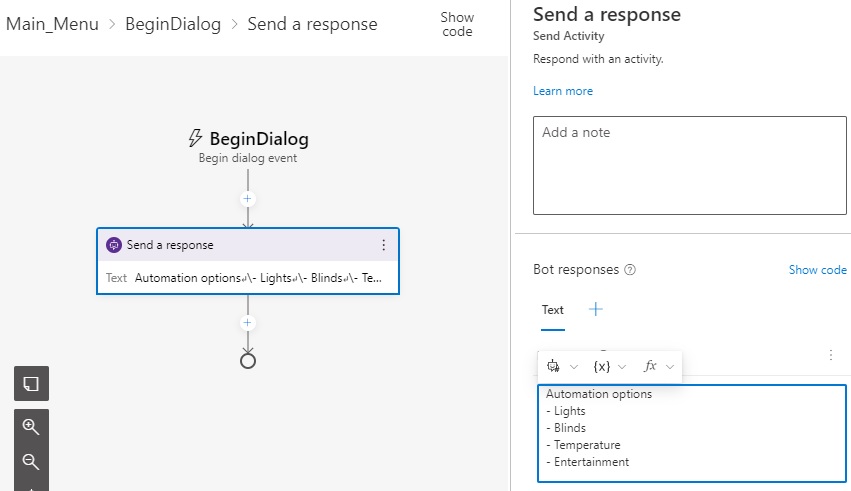The image size is (851, 491).
Task: Expand the template reference dropdown
Action: point(562,367)
